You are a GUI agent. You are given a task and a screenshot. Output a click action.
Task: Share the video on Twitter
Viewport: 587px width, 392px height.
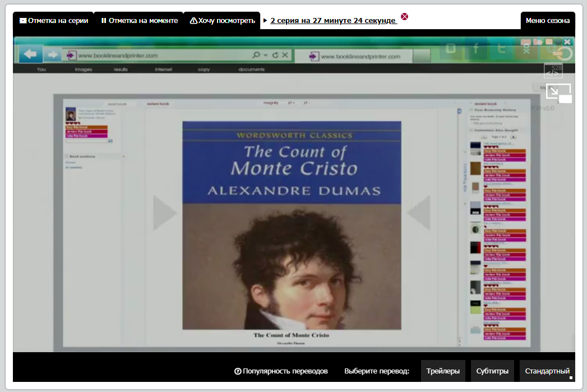[x=501, y=49]
